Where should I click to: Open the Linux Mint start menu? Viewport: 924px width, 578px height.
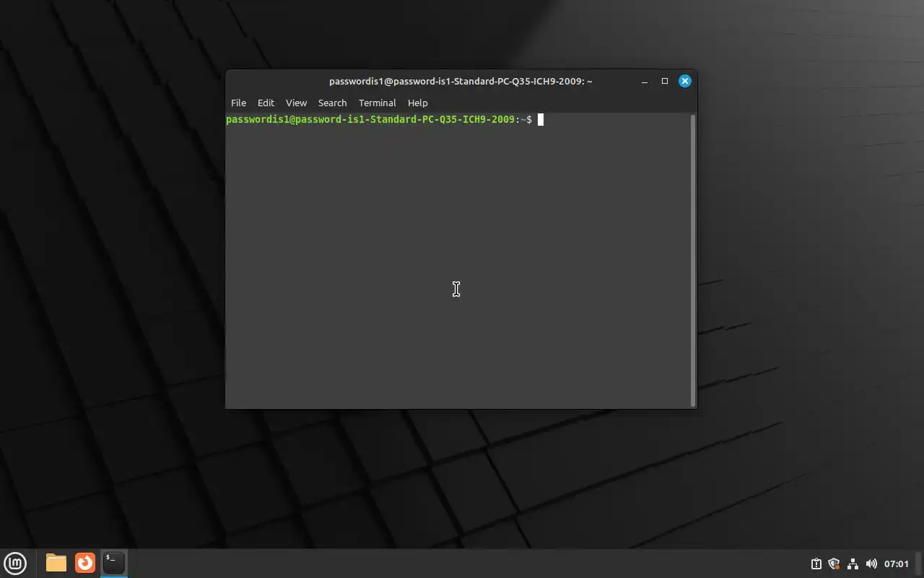15,563
